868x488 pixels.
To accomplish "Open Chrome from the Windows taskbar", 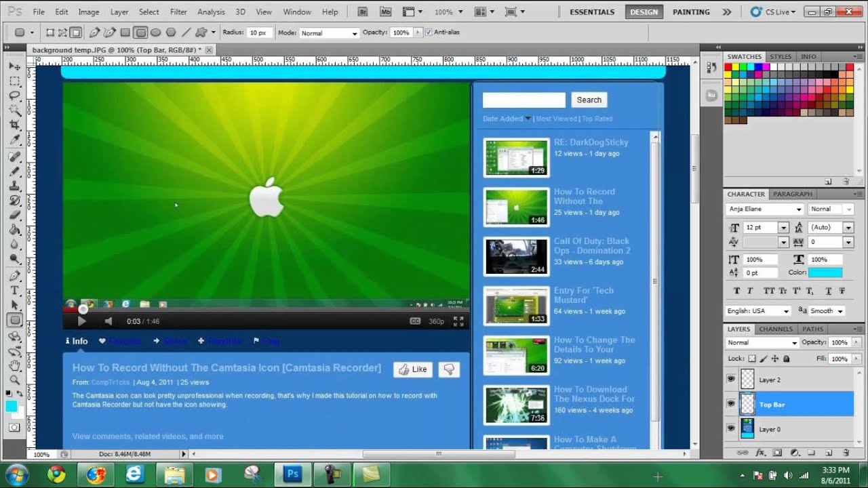I will (x=56, y=474).
